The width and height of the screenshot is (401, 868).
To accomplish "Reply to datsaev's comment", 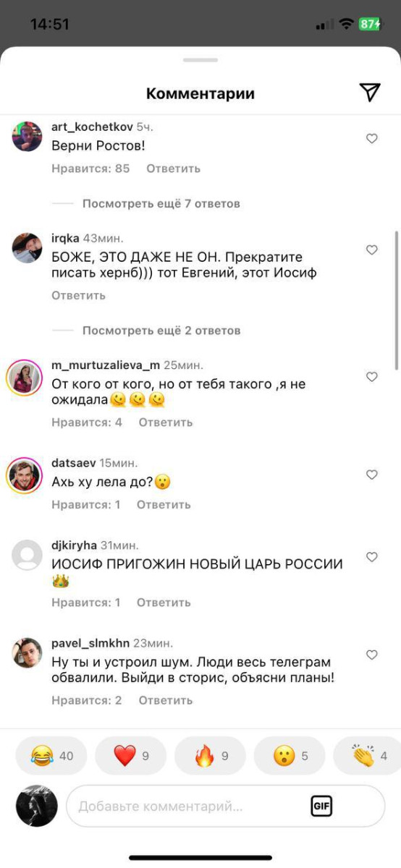I will coord(164,505).
